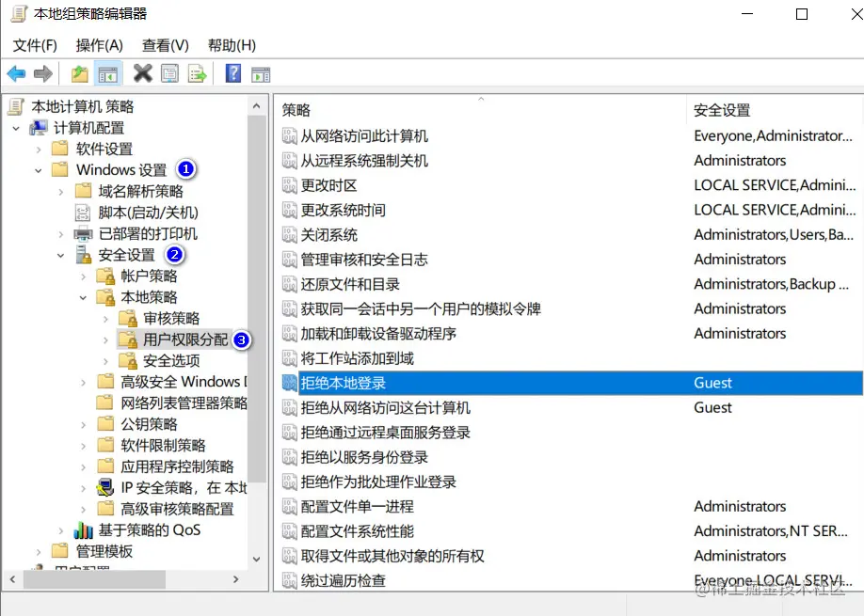
Task: Select 公钥策略 in the tree
Action: [x=149, y=424]
